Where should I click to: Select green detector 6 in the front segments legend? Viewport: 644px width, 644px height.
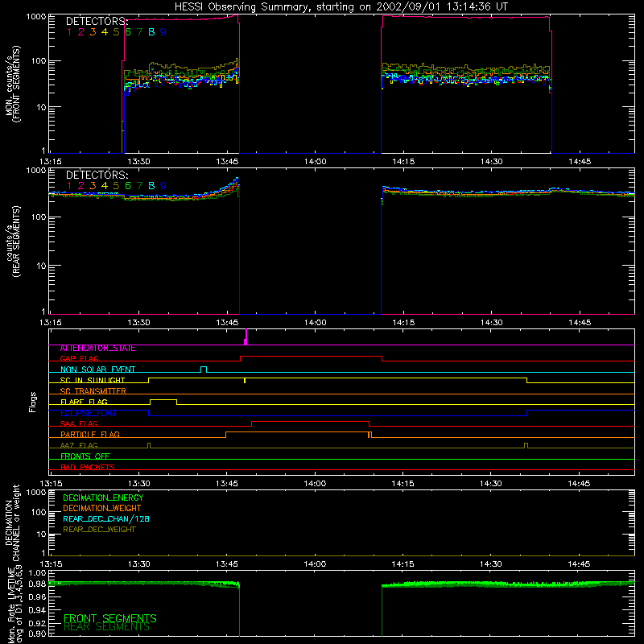click(128, 32)
